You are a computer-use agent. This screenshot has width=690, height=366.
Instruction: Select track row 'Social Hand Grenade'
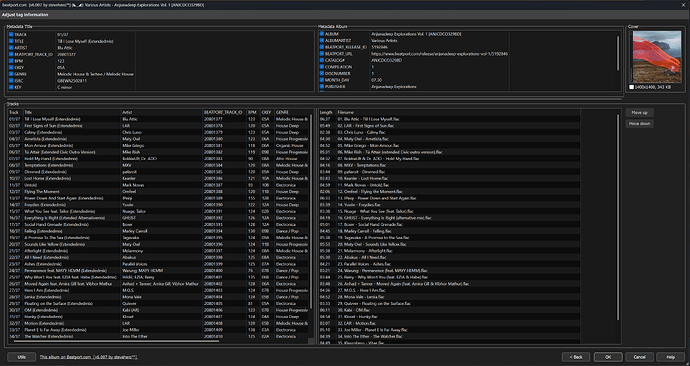(158, 224)
